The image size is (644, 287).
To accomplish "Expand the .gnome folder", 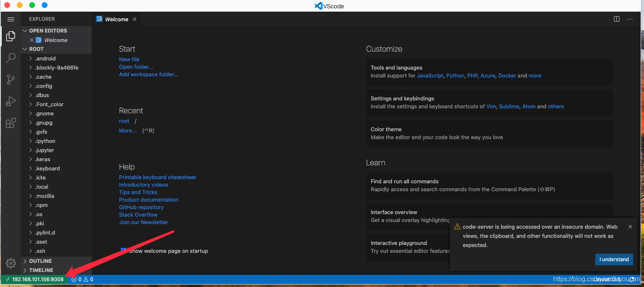I will tap(56, 113).
